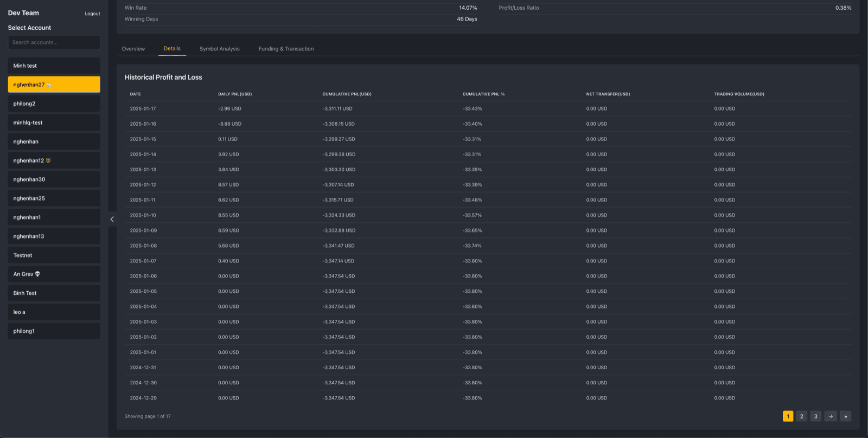
Task: Select the An Grav account with skull icon
Action: click(x=54, y=274)
